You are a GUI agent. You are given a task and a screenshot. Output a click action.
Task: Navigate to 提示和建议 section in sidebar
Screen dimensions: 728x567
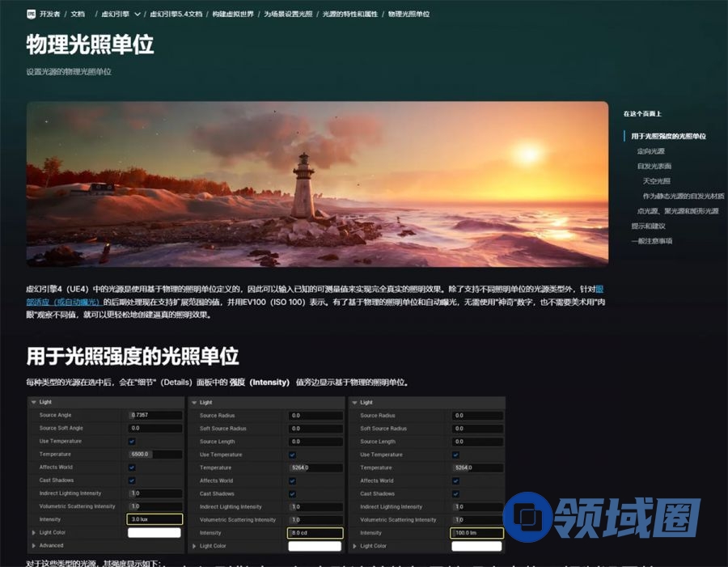[x=648, y=226]
